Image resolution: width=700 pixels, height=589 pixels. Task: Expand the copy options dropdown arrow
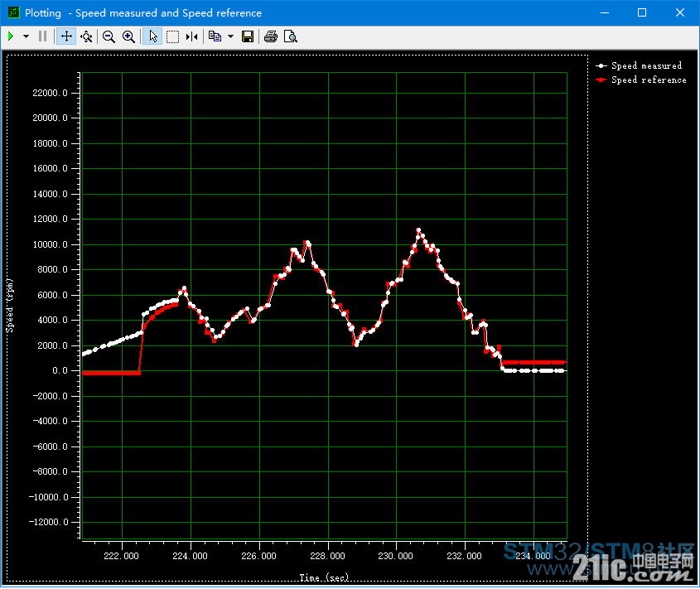coord(231,36)
